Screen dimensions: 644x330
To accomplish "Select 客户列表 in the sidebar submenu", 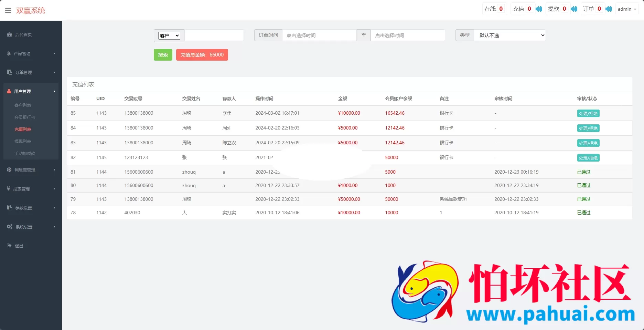I will [23, 105].
